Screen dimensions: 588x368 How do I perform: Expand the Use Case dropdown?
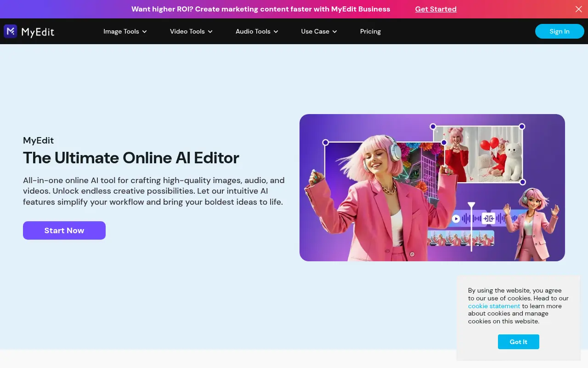[x=319, y=31]
